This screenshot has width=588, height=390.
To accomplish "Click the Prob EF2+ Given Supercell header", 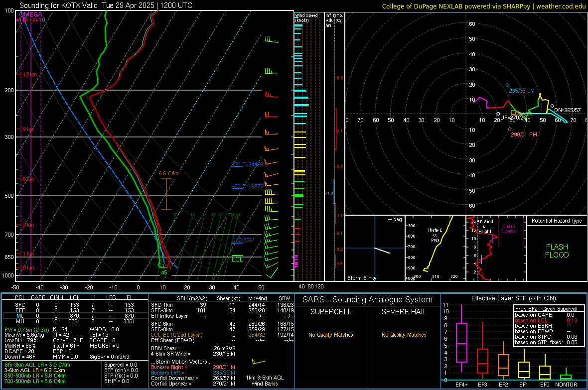I will pyautogui.click(x=546, y=309).
